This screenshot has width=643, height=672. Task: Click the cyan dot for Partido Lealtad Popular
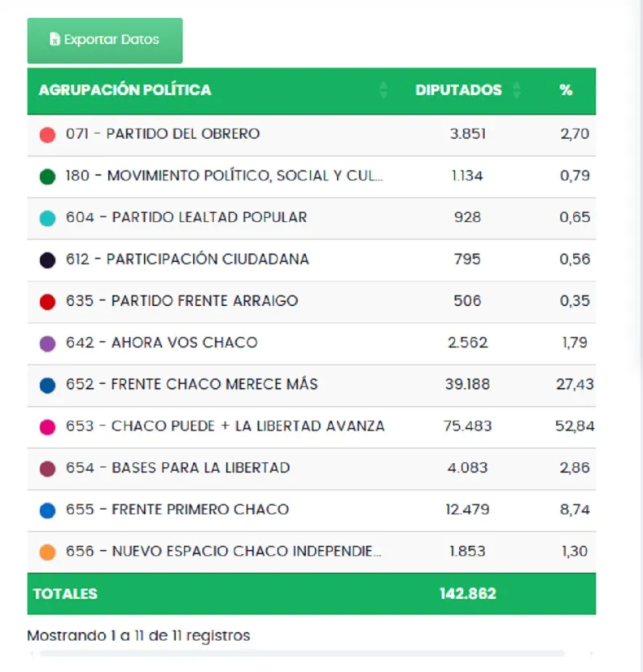[x=47, y=218]
